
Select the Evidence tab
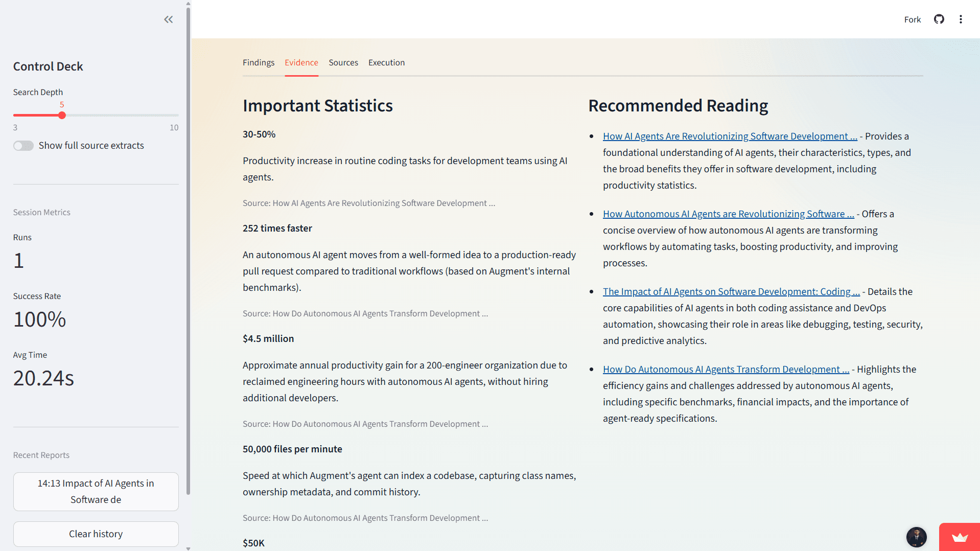(x=301, y=62)
